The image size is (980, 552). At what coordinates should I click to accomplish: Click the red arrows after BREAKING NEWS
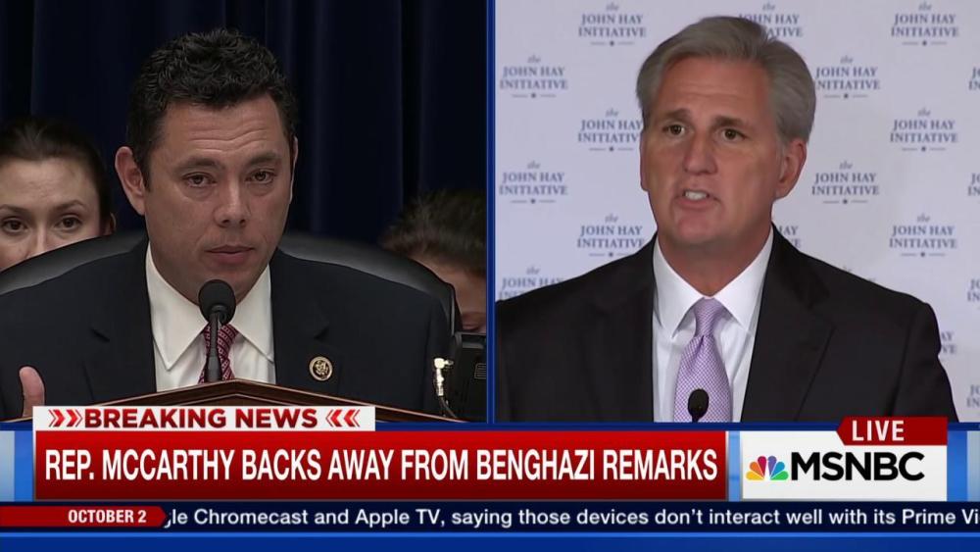342,419
